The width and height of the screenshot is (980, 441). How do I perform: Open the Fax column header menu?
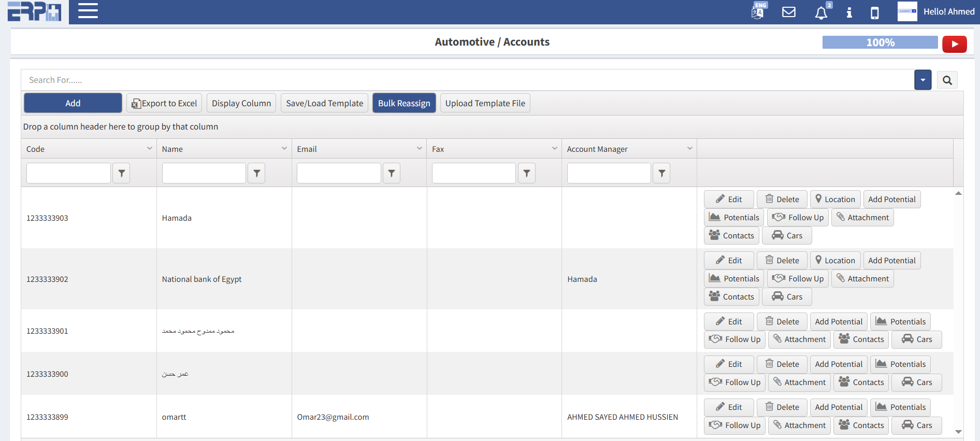(554, 149)
